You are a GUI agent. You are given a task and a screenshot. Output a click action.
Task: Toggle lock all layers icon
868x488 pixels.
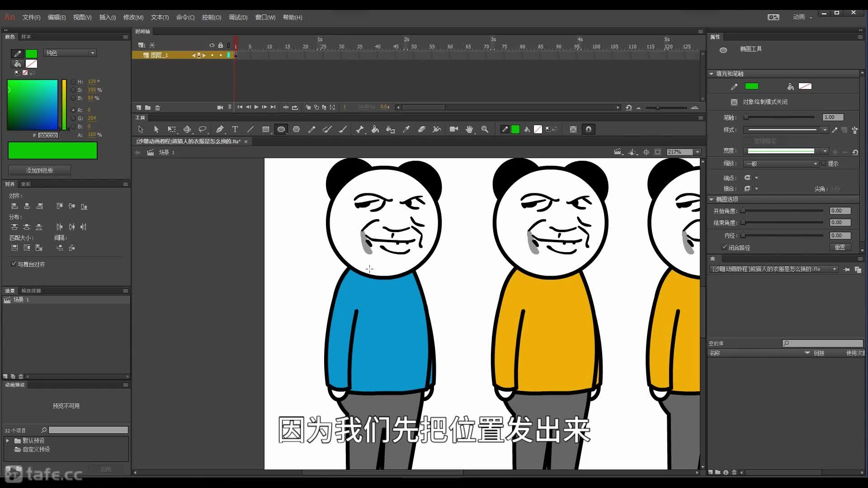point(221,45)
